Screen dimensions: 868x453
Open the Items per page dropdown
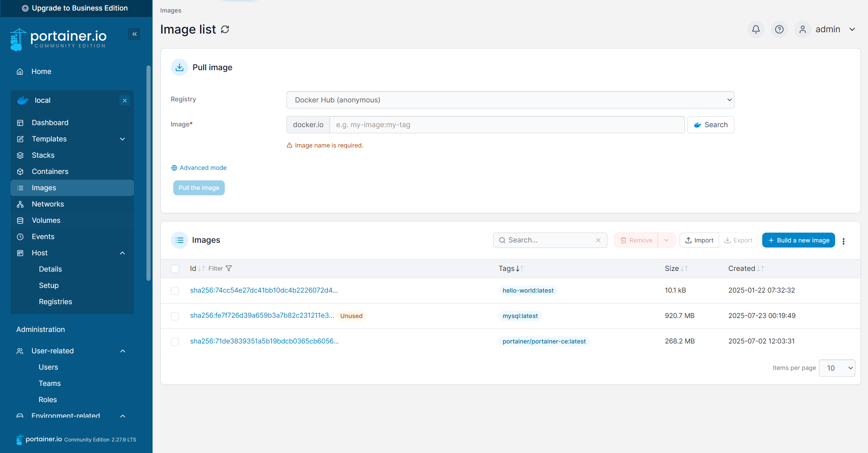[x=837, y=368]
